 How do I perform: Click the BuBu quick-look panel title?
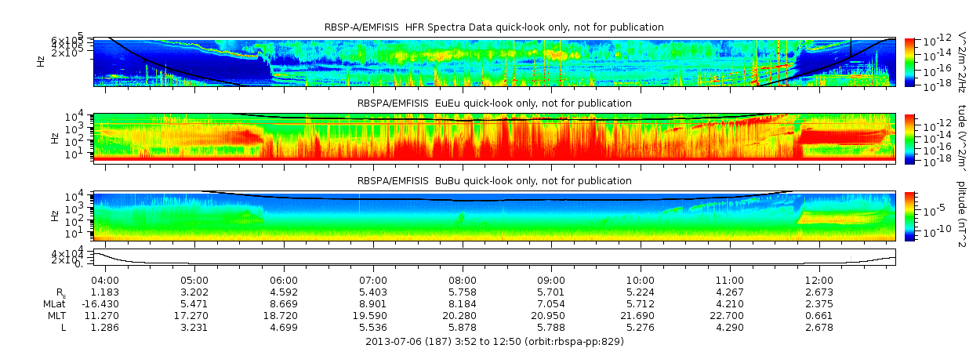(494, 180)
